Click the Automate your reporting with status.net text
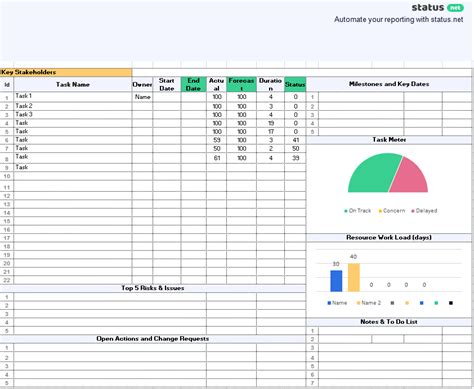Screen dimensions: 474x389 coord(399,20)
